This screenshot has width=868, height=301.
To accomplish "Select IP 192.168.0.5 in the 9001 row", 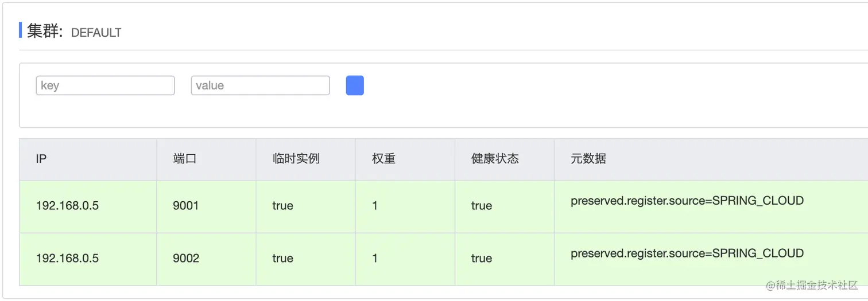I will (67, 205).
